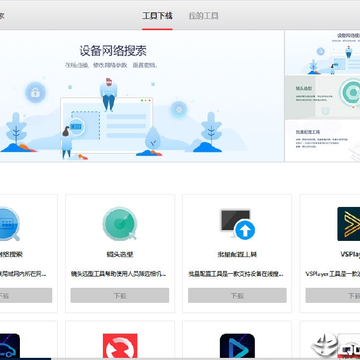
Task: Click the green 镜头选型 lens icon
Action: 120,224
